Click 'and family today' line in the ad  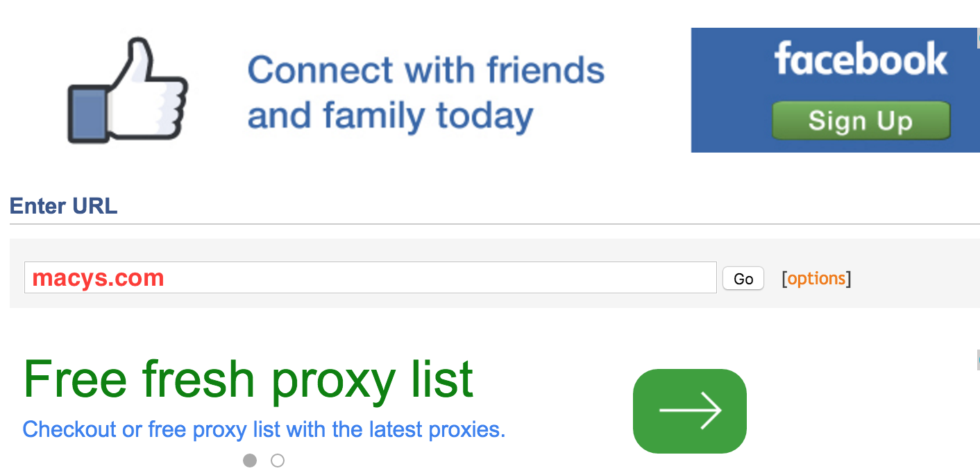click(x=390, y=116)
